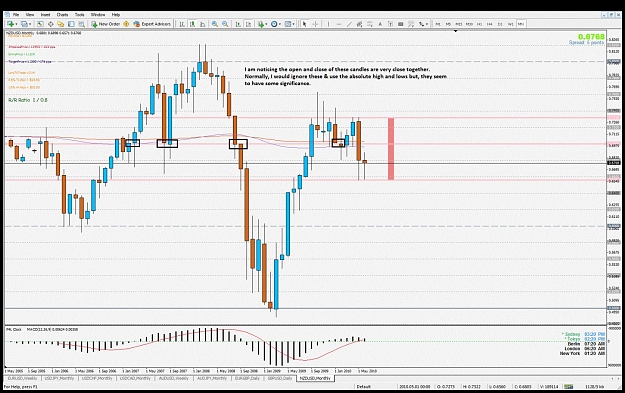
Task: Expand the Indicators dropdown arrow
Action: pyautogui.click(x=266, y=24)
